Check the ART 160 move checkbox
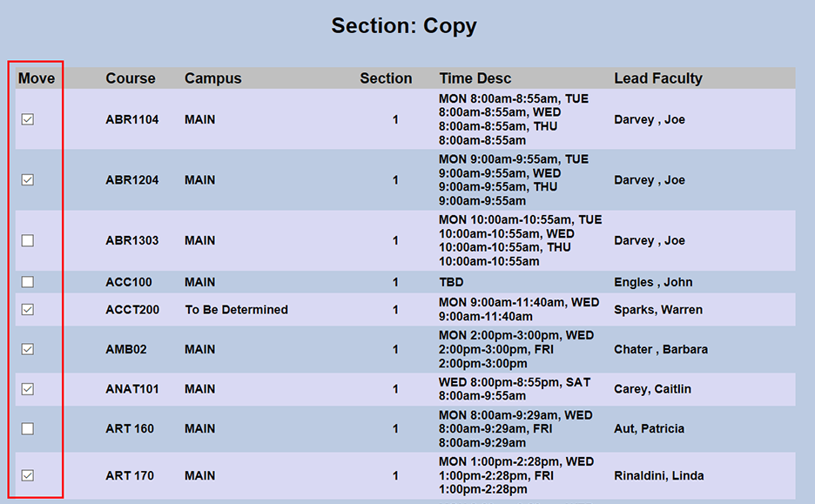Image resolution: width=815 pixels, height=504 pixels. tap(27, 428)
